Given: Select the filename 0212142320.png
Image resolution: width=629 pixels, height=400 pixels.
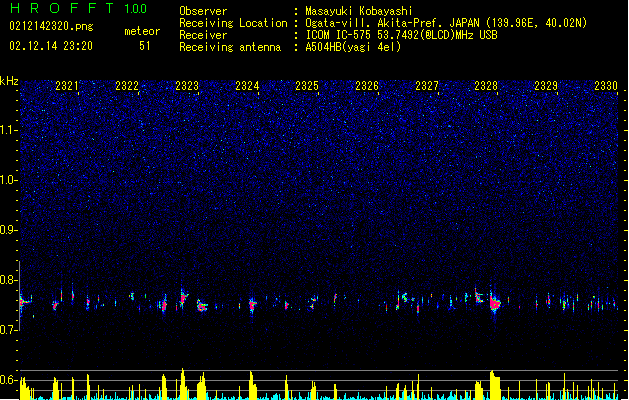Looking at the screenshot, I should tap(51, 26).
